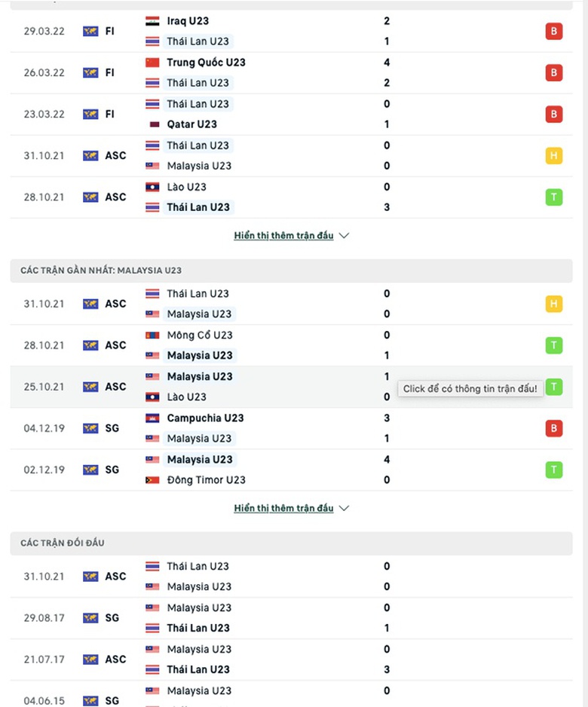This screenshot has width=588, height=707.
Task: Click the Qatar U23 flag icon
Action: (x=152, y=124)
